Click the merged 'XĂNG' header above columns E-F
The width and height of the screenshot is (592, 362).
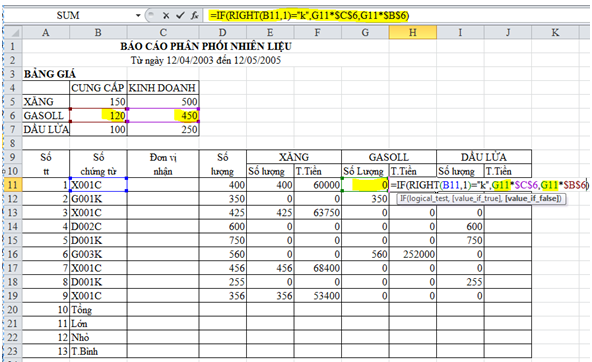tap(294, 157)
